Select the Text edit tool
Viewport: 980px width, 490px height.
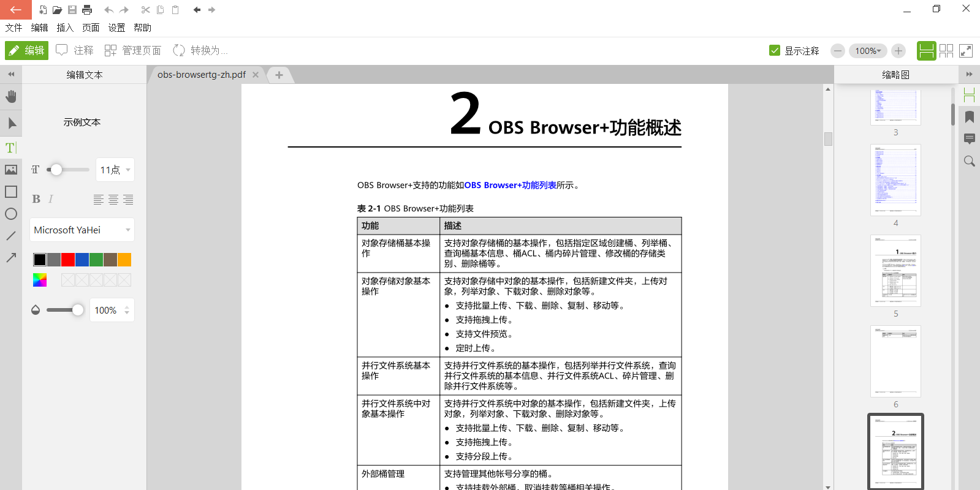[x=11, y=148]
